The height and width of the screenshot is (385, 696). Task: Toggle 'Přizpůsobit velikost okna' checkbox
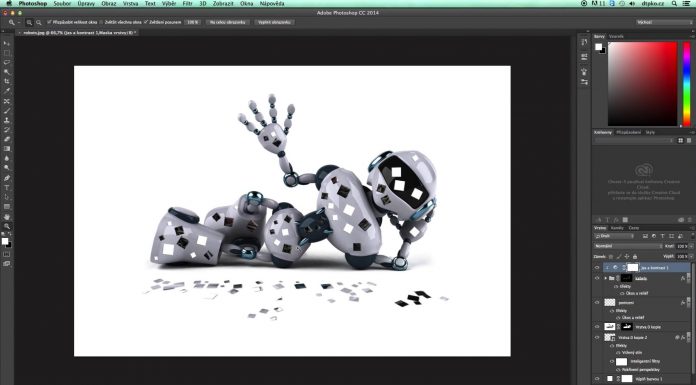tap(49, 22)
